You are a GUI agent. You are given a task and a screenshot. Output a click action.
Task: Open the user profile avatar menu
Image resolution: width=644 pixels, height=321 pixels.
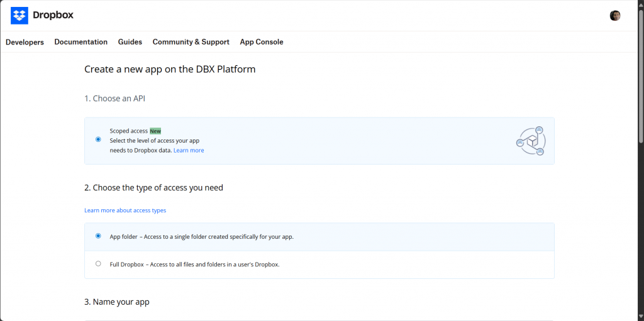pyautogui.click(x=615, y=16)
